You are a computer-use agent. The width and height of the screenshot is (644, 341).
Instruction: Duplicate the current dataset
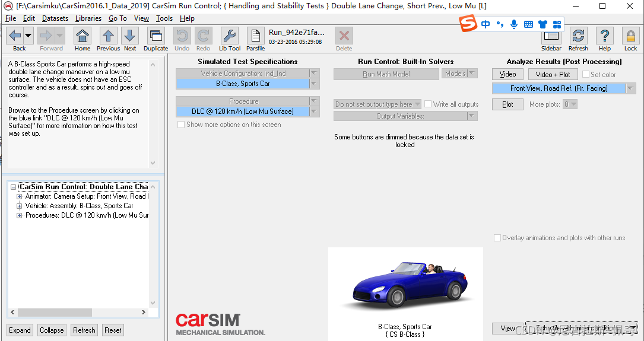click(156, 36)
